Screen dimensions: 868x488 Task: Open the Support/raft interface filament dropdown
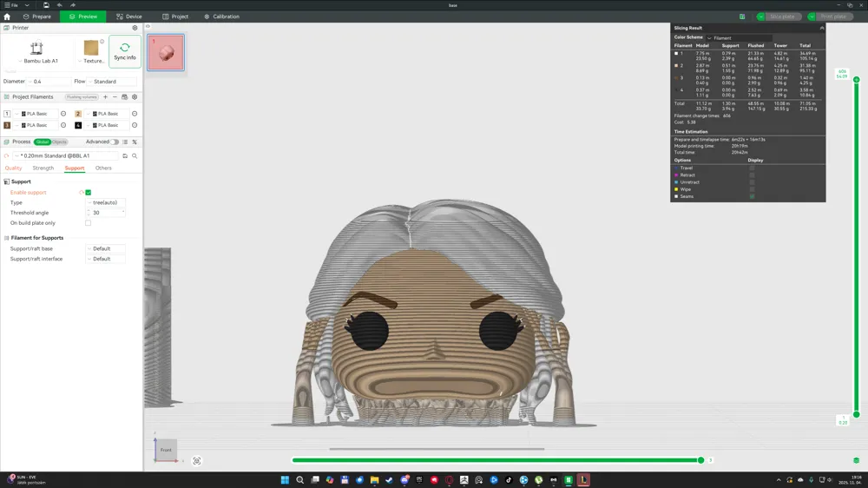click(x=106, y=259)
